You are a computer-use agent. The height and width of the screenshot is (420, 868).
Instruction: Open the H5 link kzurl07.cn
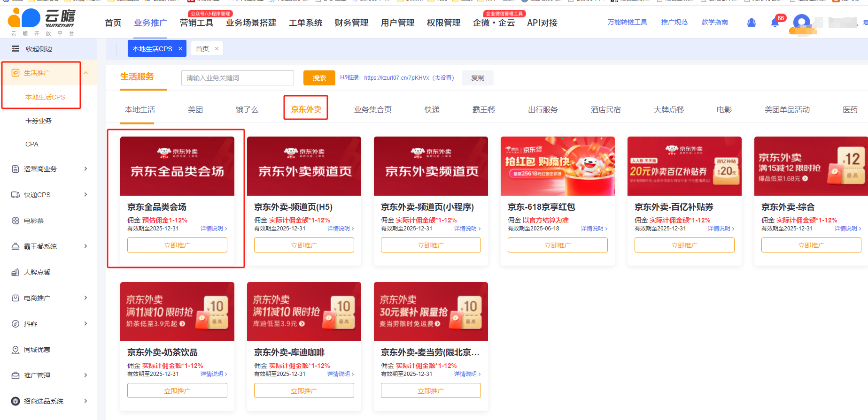(396, 78)
